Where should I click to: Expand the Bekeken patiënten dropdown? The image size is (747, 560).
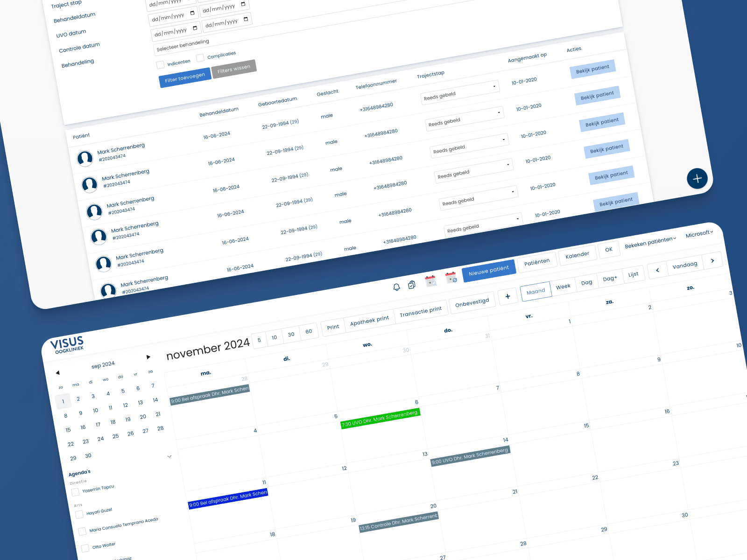point(650,242)
